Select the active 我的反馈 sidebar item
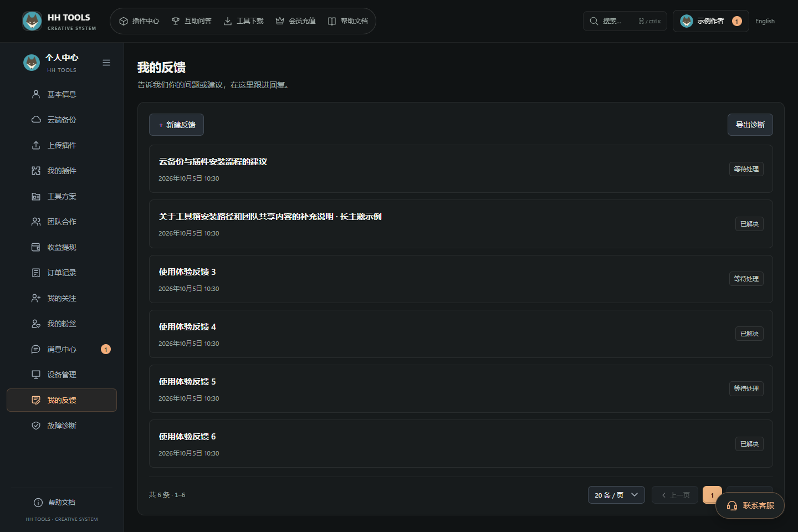This screenshot has width=798, height=532. coord(62,400)
